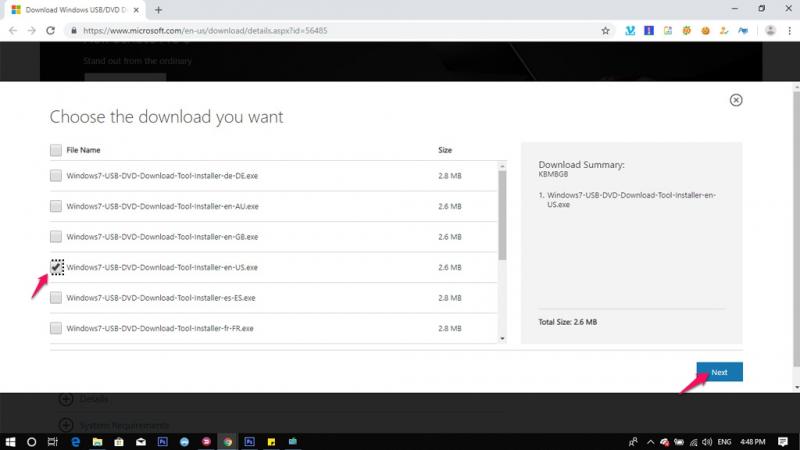Tick the fr-FR installer checkbox
This screenshot has width=800, height=450.
(56, 328)
